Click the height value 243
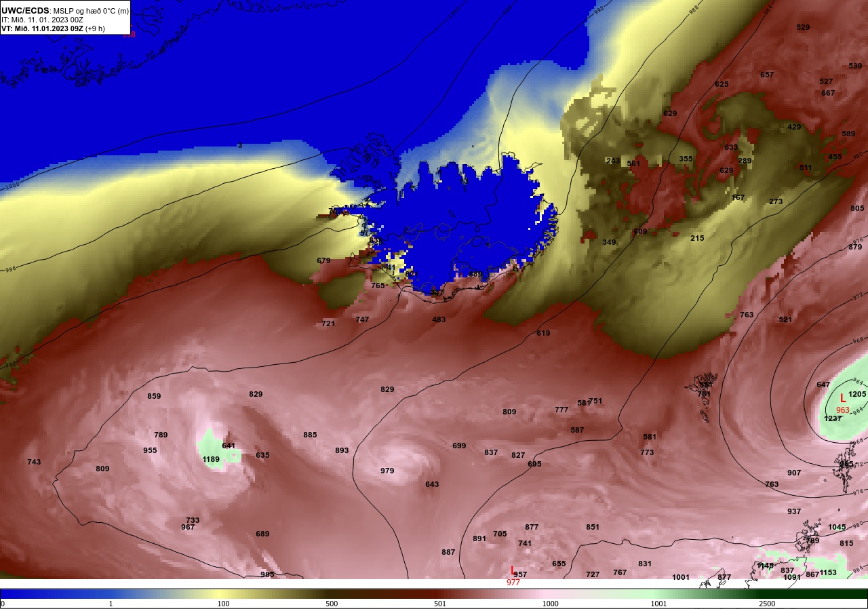The image size is (868, 609). click(613, 161)
